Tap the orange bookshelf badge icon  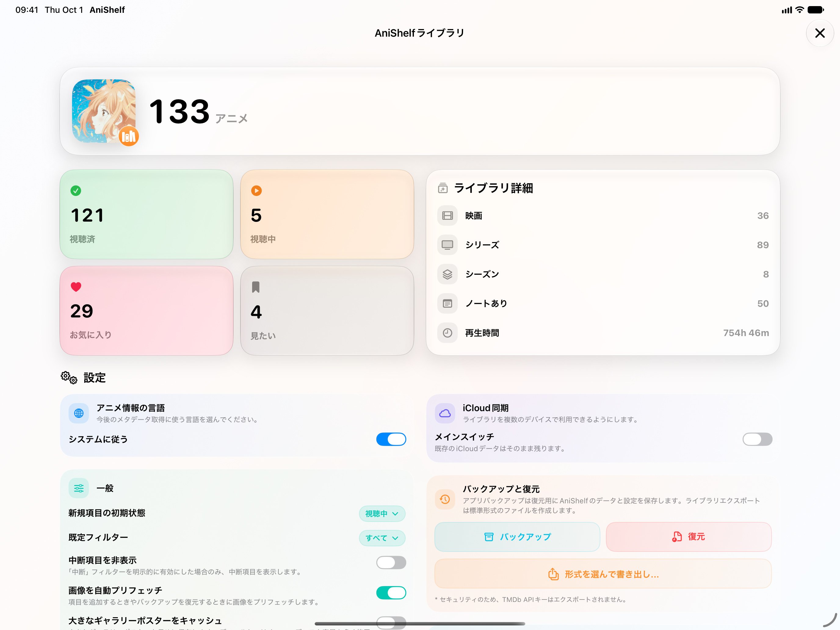click(129, 136)
